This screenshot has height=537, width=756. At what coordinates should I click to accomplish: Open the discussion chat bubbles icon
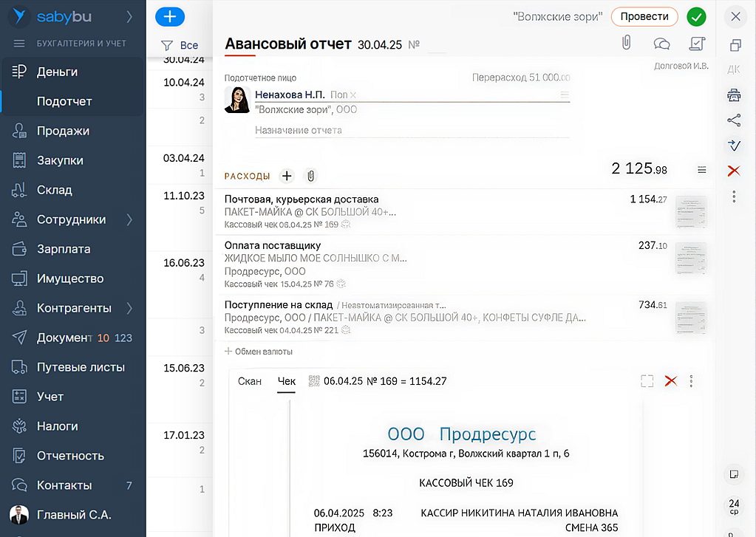[x=662, y=44]
